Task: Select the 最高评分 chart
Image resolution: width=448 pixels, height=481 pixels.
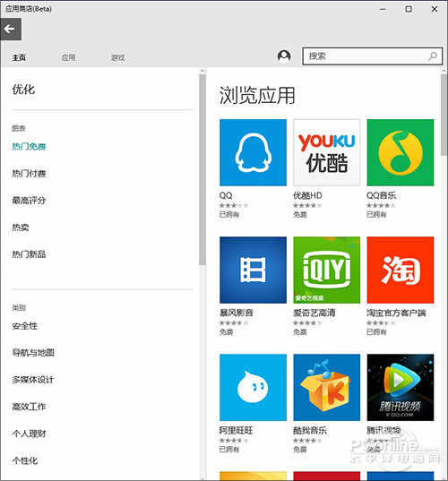Action: (x=29, y=201)
